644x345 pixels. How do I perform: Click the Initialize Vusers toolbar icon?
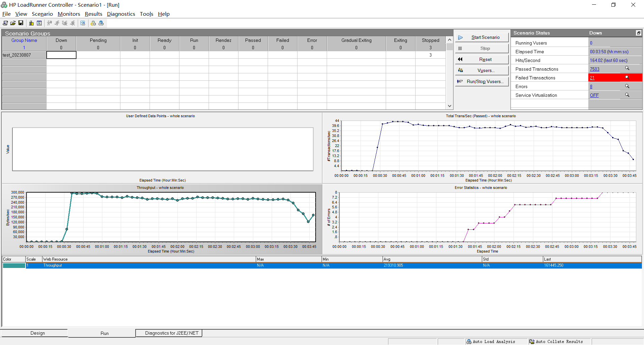pyautogui.click(x=49, y=23)
